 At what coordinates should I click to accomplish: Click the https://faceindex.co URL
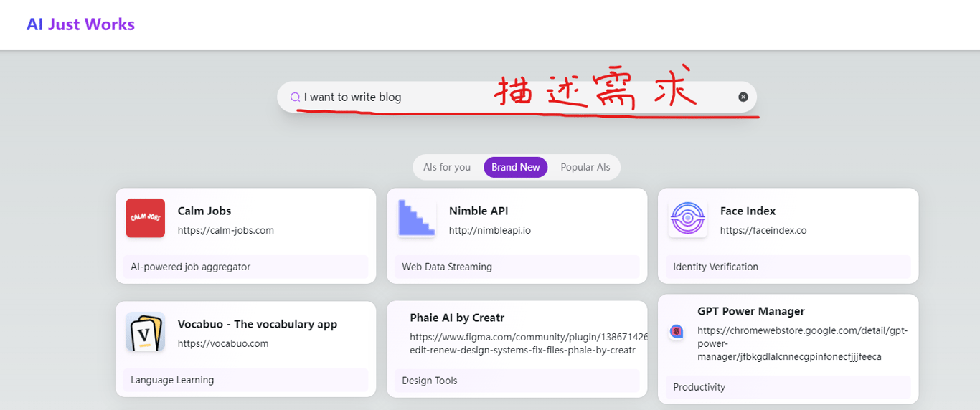(x=763, y=230)
